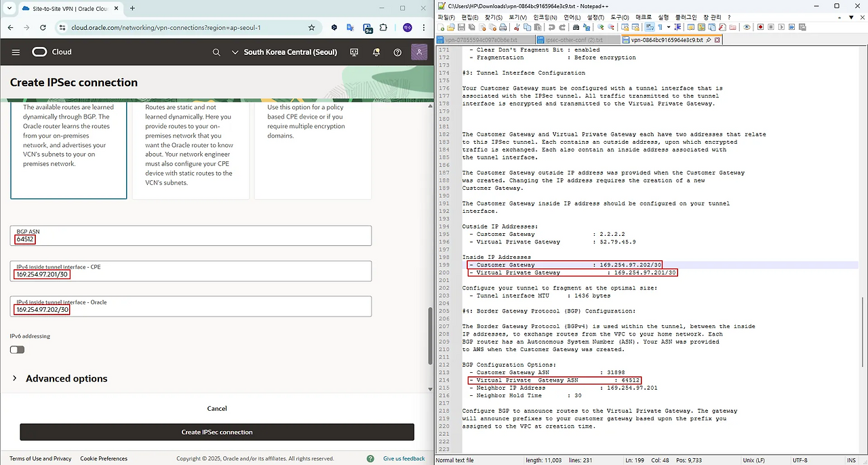Click the Find binoculars icon in Notepad++

pos(576,27)
